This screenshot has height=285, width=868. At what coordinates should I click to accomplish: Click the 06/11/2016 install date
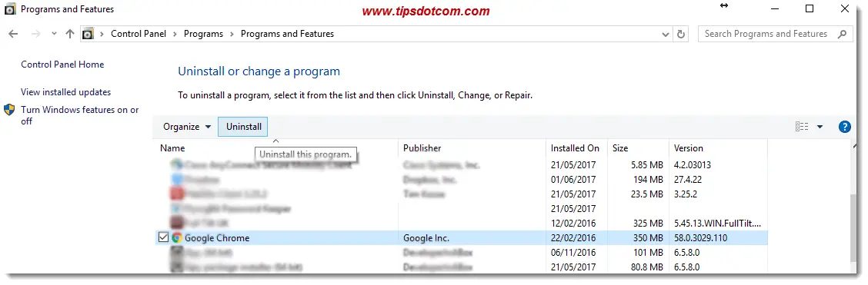(573, 253)
